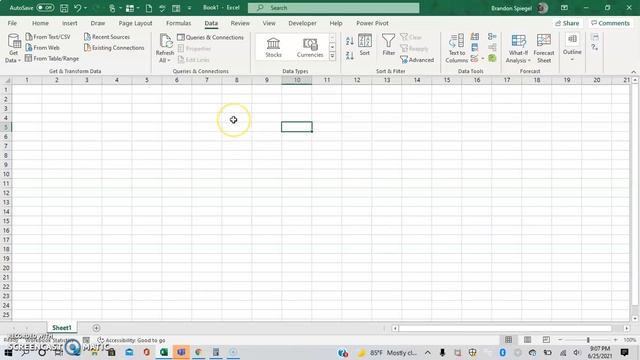Click the Remove Duplicates icon
The height and width of the screenshot is (360, 640).
[x=475, y=48]
